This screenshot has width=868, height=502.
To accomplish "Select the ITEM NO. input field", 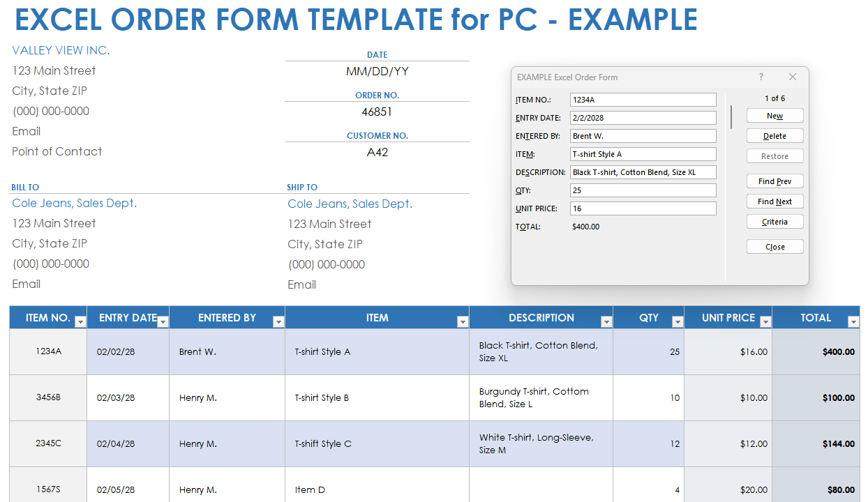I will (x=642, y=99).
